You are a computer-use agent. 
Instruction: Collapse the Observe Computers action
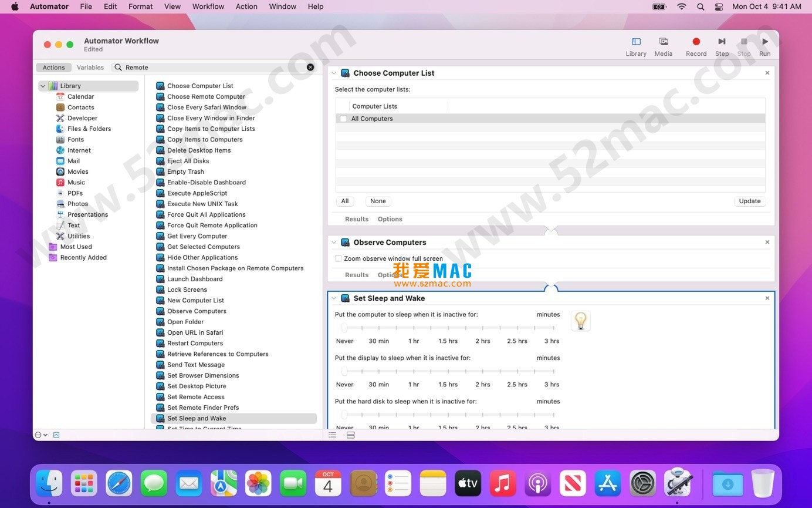click(334, 243)
